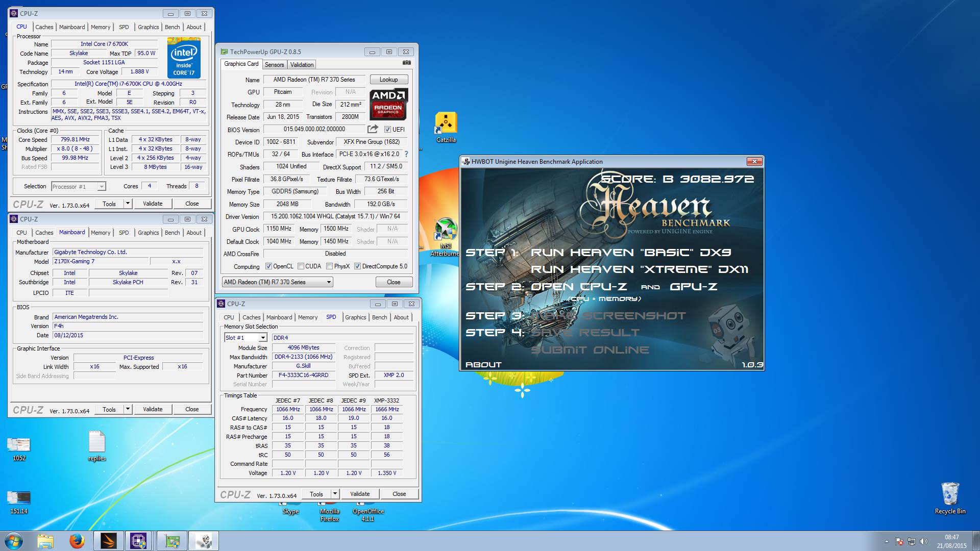The image size is (980, 551).
Task: Click Validate in the SPD CPU-Z window
Action: coord(360,494)
